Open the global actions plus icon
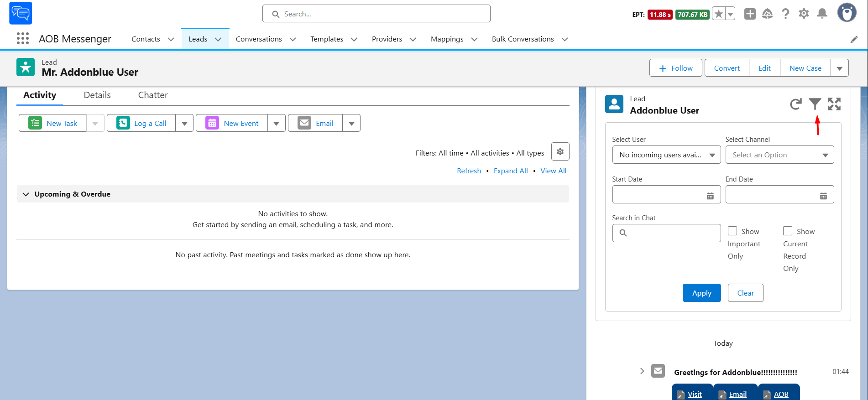868x400 pixels. pos(750,14)
